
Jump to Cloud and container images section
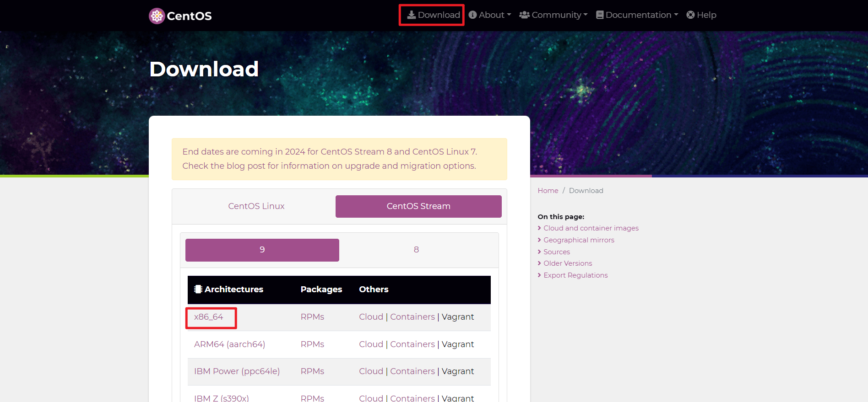[591, 228]
